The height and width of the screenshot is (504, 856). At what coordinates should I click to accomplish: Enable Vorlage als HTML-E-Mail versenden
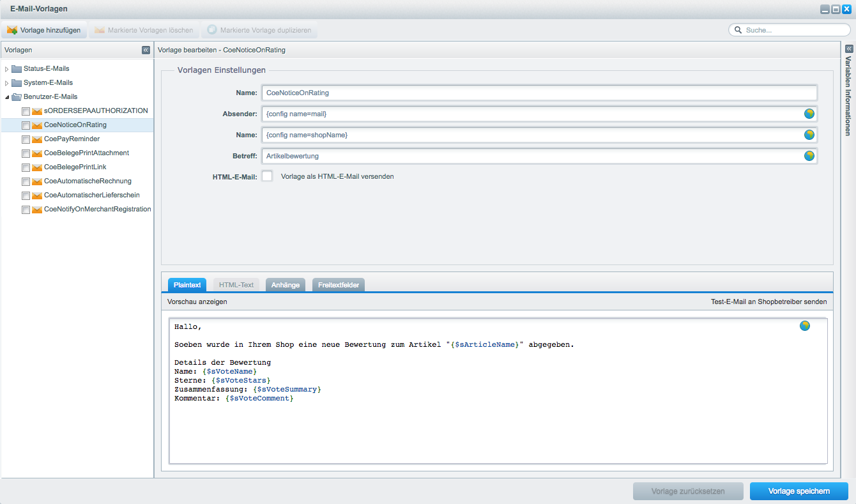pos(267,176)
